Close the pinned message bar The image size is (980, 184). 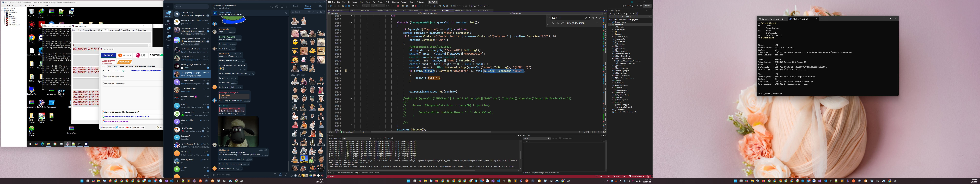[286, 13]
